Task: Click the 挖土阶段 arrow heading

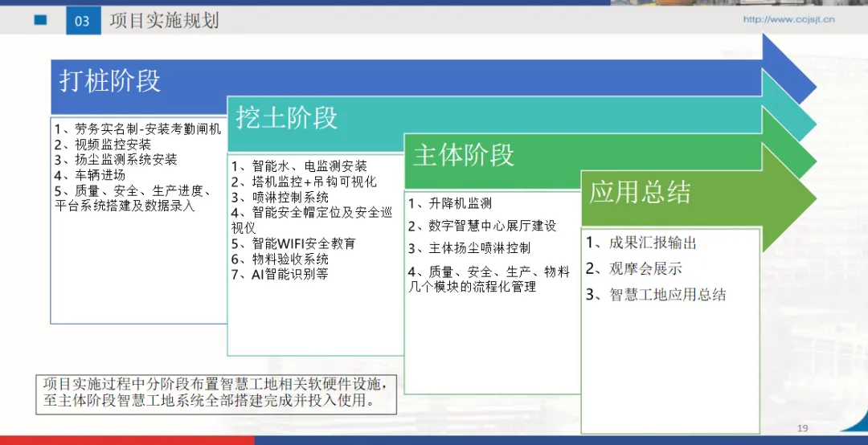Action: coord(287,118)
